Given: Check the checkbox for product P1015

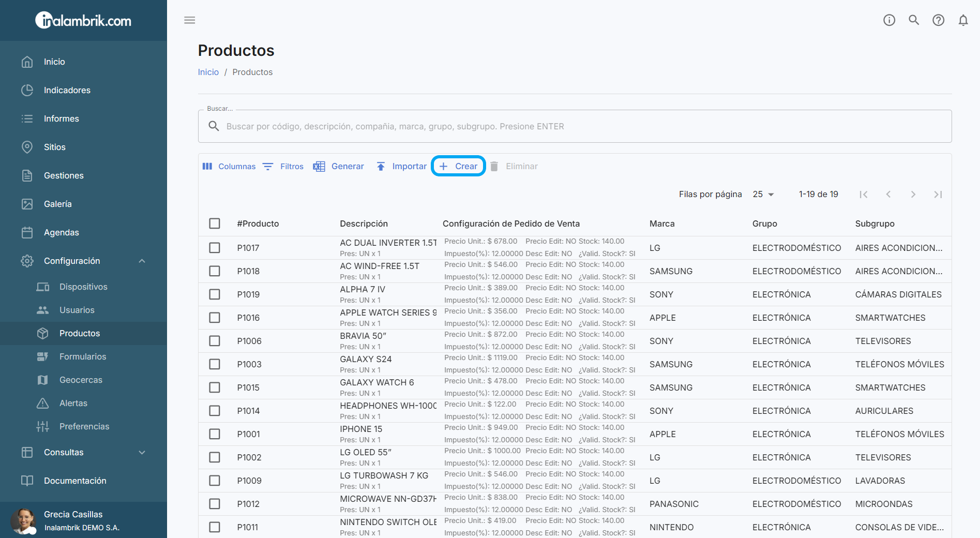Looking at the screenshot, I should (215, 387).
